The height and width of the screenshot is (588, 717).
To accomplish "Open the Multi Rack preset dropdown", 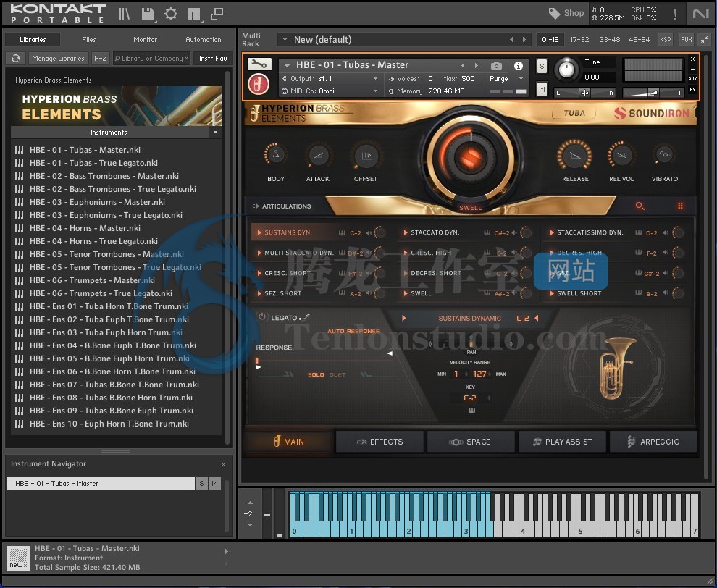I will (285, 40).
